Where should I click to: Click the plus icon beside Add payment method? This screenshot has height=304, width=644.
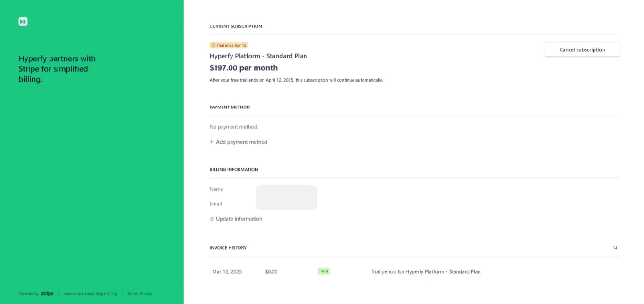pyautogui.click(x=212, y=142)
